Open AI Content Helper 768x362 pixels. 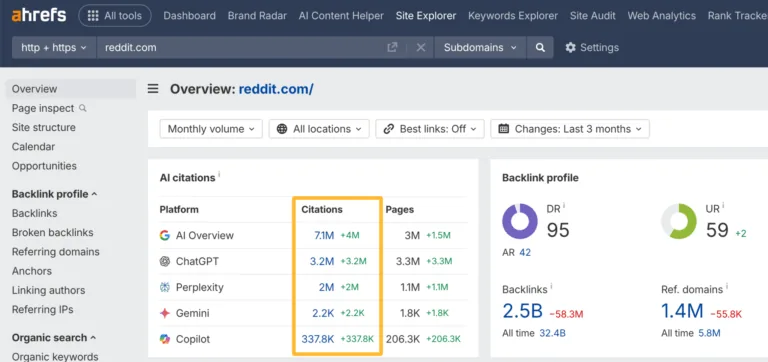341,16
